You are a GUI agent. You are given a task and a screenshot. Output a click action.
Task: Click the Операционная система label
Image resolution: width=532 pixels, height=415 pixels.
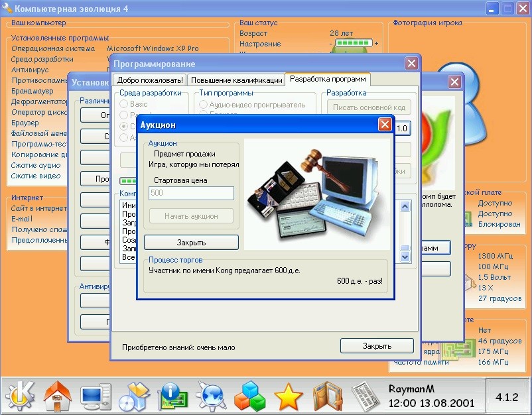pos(53,48)
